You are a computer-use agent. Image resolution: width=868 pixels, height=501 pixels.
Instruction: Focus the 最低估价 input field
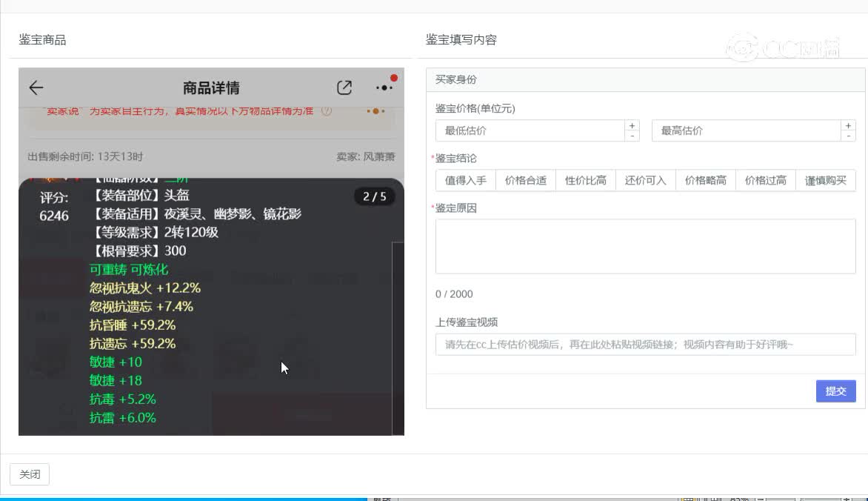point(530,130)
